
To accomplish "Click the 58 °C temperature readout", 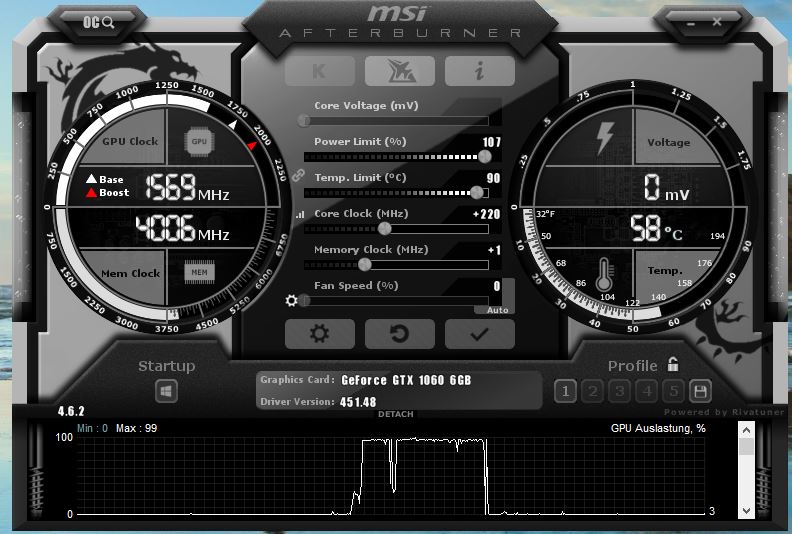I will pyautogui.click(x=656, y=228).
